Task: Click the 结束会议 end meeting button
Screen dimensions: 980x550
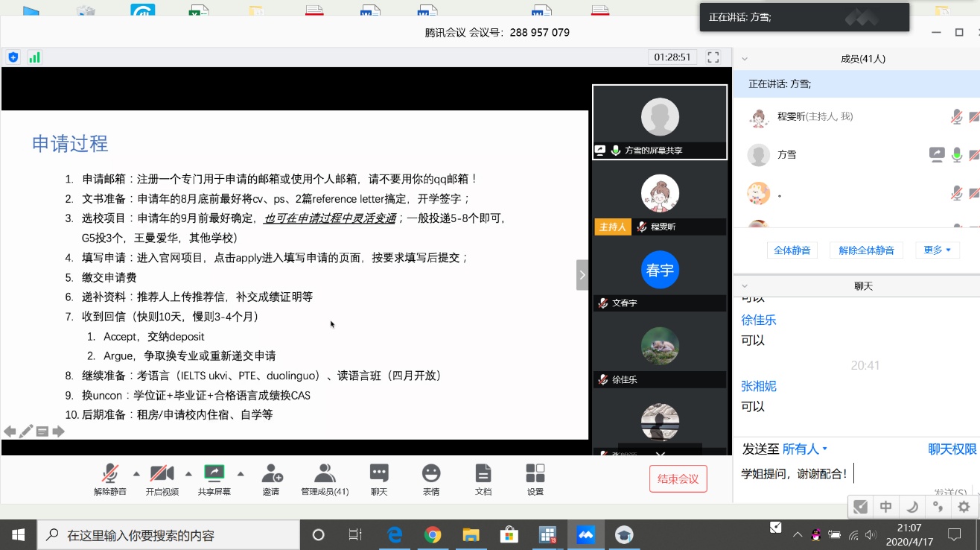Action: click(x=678, y=479)
